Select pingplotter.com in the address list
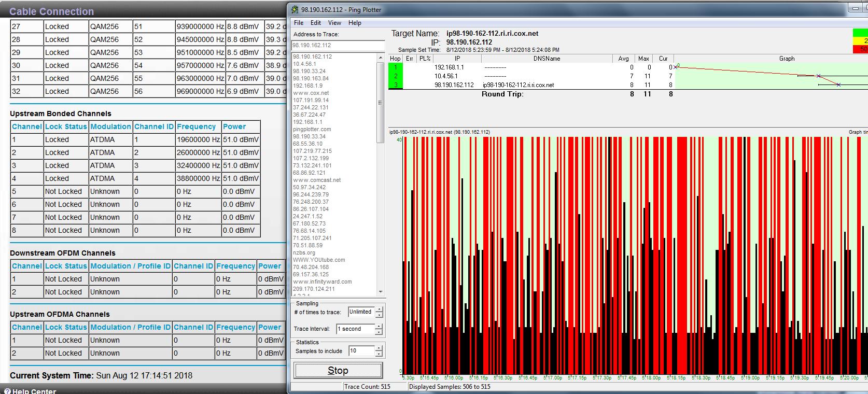This screenshot has height=394, width=868. (312, 130)
